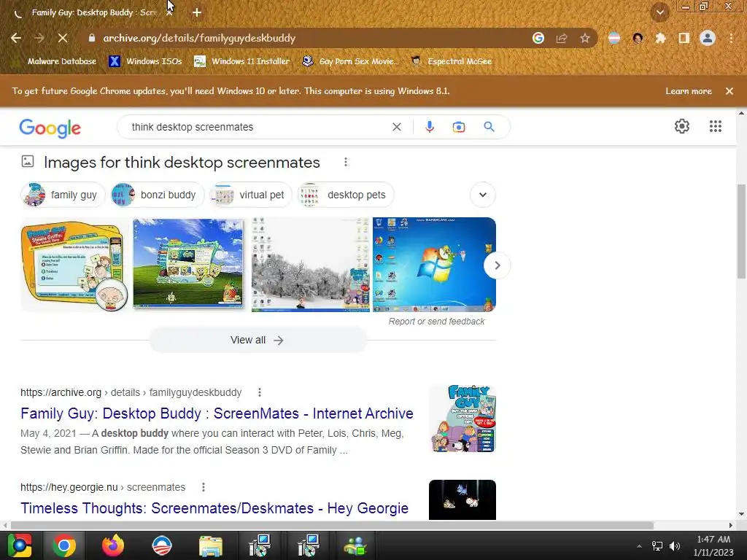The height and width of the screenshot is (560, 747).
Task: Toggle the Chrome side panel icon
Action: [684, 38]
